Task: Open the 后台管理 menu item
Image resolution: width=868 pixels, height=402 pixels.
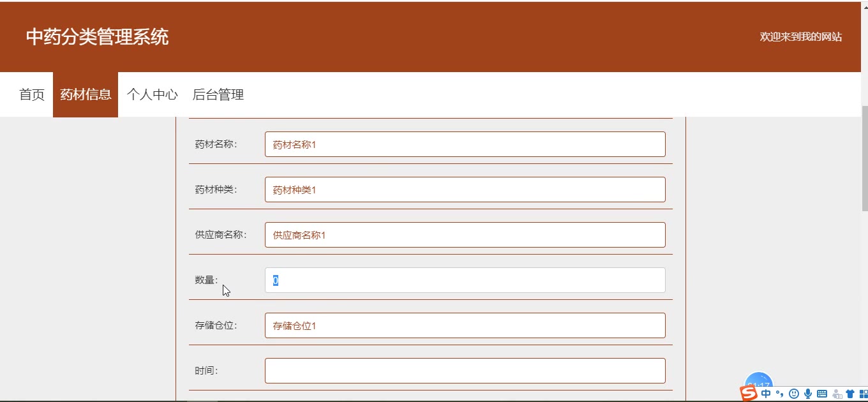Action: click(218, 94)
